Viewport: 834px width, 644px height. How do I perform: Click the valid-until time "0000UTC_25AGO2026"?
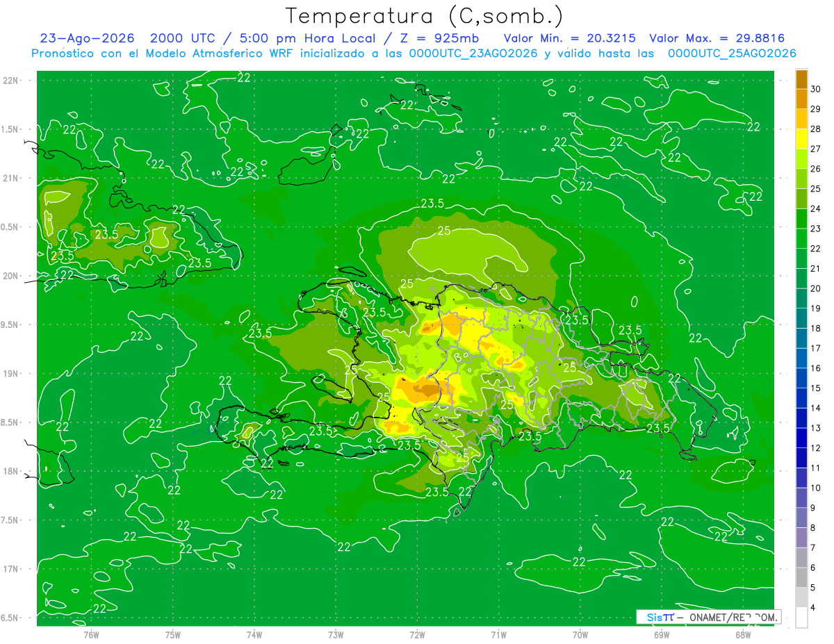(732, 53)
